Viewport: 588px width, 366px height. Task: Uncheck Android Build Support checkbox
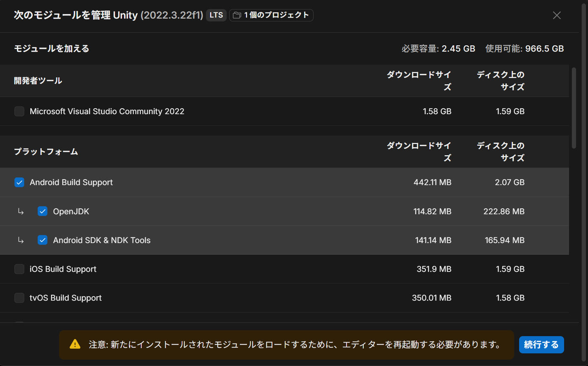click(19, 182)
